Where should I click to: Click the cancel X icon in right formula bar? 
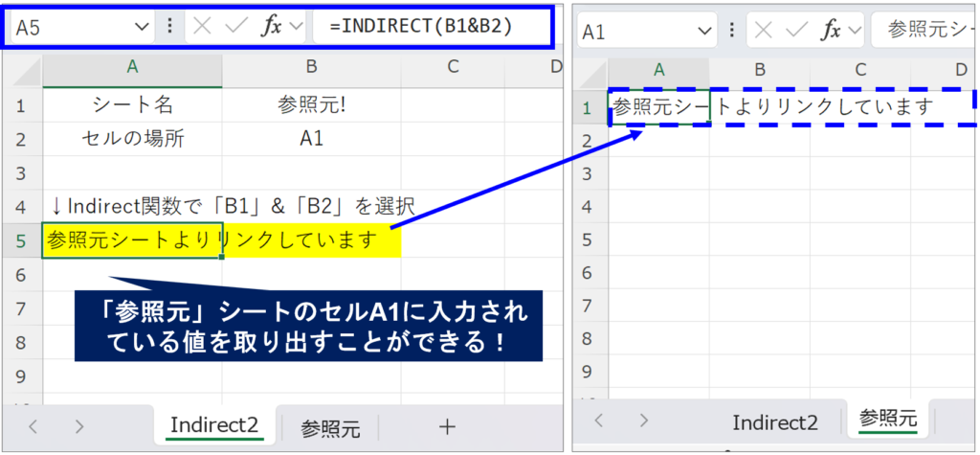(x=762, y=30)
